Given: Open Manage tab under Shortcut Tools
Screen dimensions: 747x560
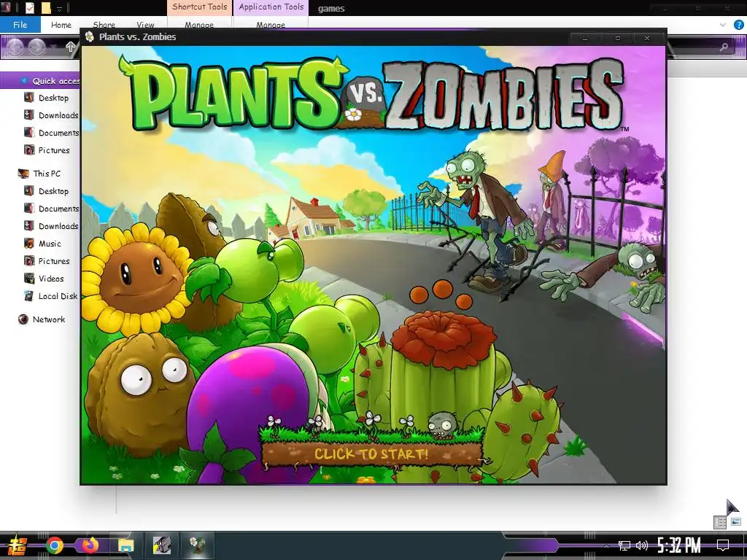Looking at the screenshot, I should pyautogui.click(x=199, y=25).
